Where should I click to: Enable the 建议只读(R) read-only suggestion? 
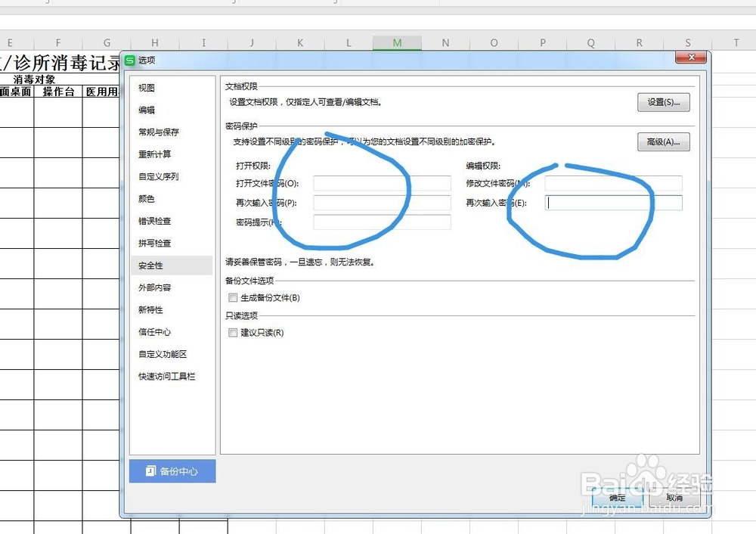click(x=233, y=333)
